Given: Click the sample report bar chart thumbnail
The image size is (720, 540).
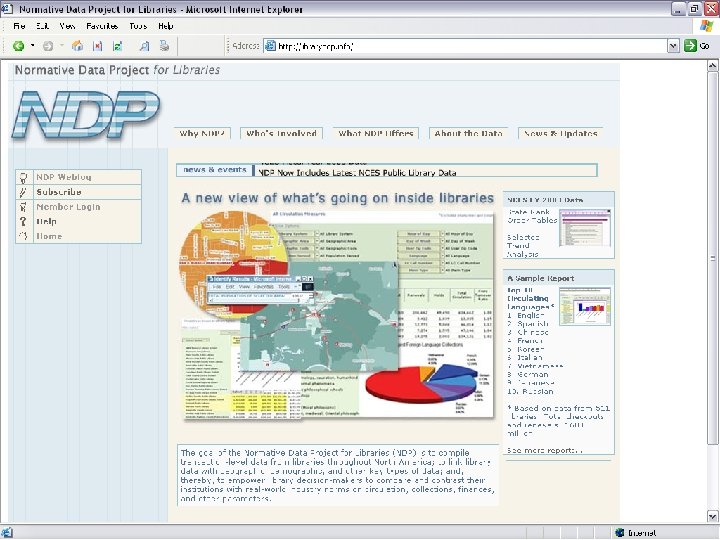Looking at the screenshot, I should coord(585,307).
